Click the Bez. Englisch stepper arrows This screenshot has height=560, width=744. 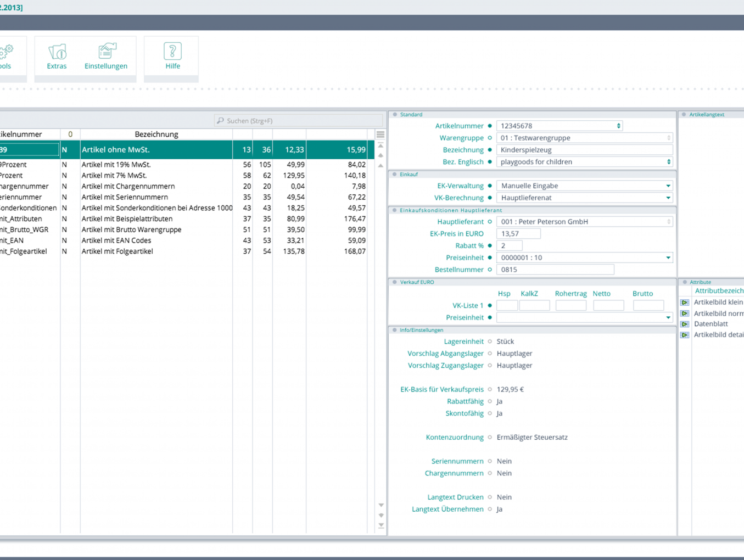point(668,162)
